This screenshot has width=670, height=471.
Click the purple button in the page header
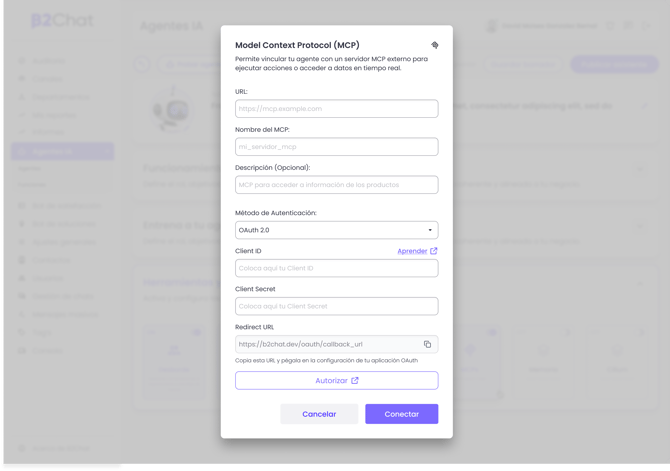coord(614,64)
